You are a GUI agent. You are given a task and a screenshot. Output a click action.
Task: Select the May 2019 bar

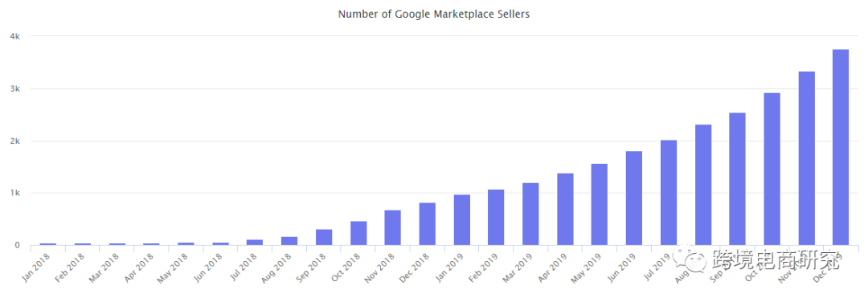pyautogui.click(x=599, y=205)
